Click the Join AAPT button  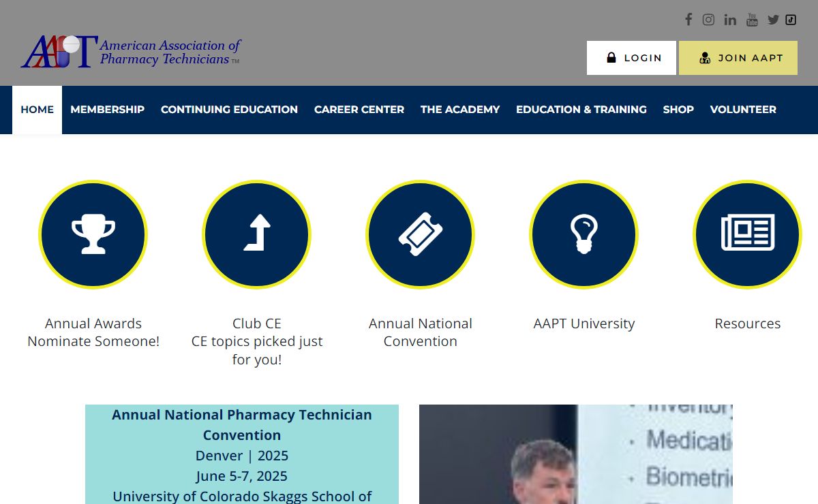click(738, 58)
